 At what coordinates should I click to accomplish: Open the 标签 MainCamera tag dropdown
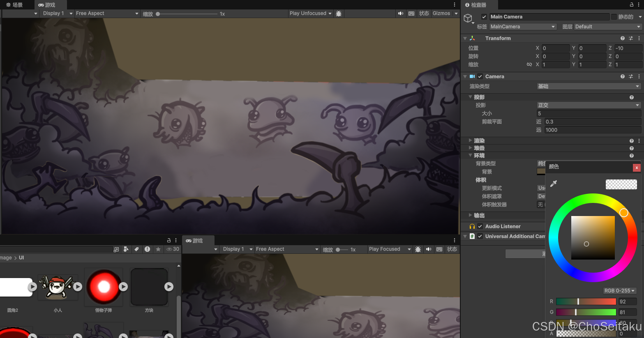[x=523, y=27]
